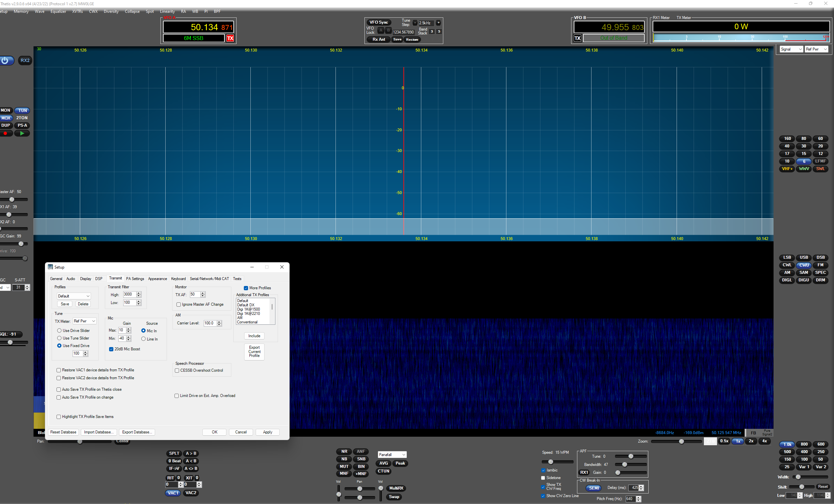Viewport: 834px width, 504px height.
Task: Click the Swap button near MultiRX
Action: (x=394, y=497)
